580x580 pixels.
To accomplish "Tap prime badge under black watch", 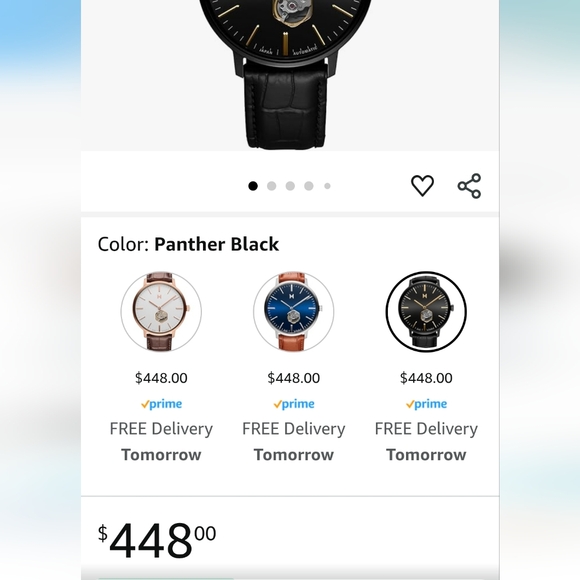I will click(x=426, y=404).
